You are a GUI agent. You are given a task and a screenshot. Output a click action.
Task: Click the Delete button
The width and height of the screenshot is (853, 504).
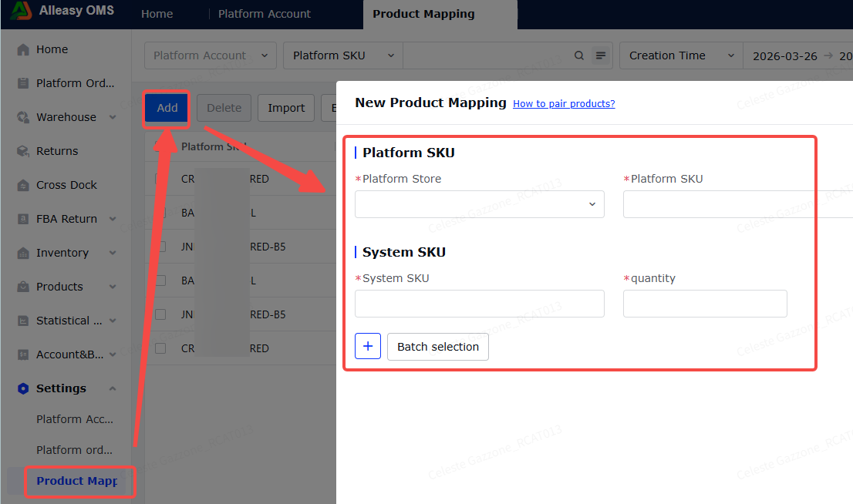tap(224, 108)
